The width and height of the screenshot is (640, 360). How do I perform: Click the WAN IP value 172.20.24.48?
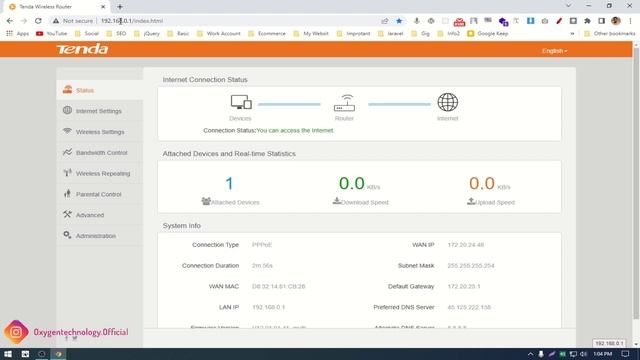click(x=466, y=245)
